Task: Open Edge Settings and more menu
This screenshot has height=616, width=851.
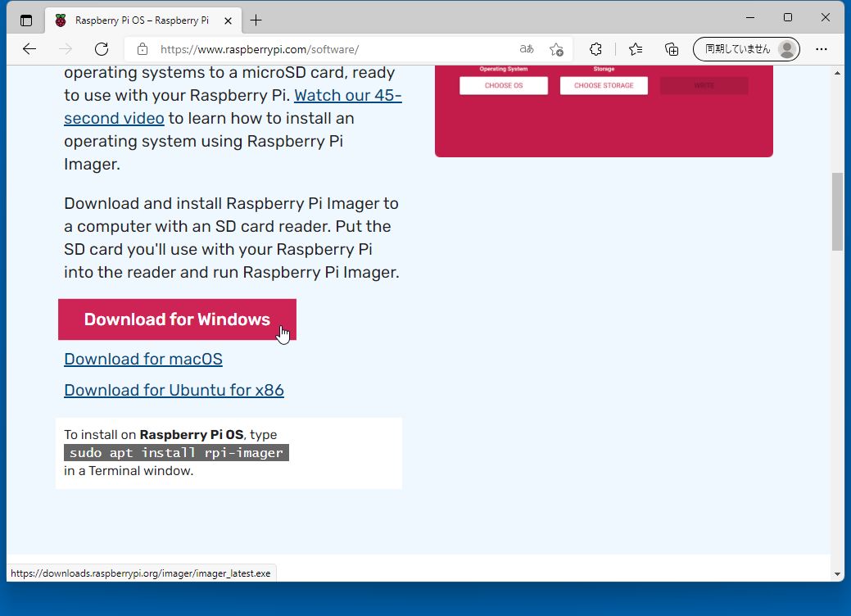Action: (x=822, y=49)
